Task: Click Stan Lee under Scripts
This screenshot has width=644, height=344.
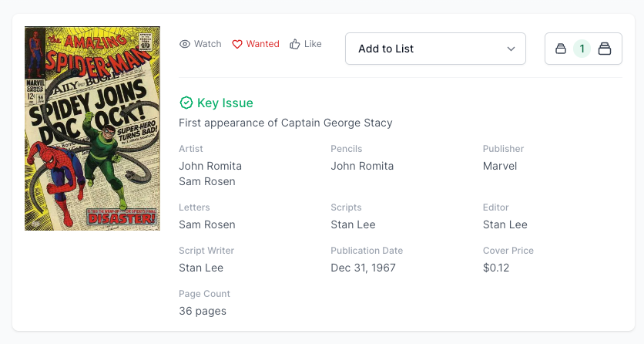Action: pyautogui.click(x=353, y=224)
